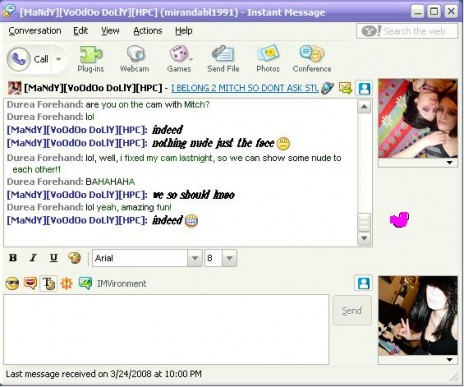Screen dimensions: 464x387
Task: Click Send File paperclip icon
Action: tap(223, 59)
